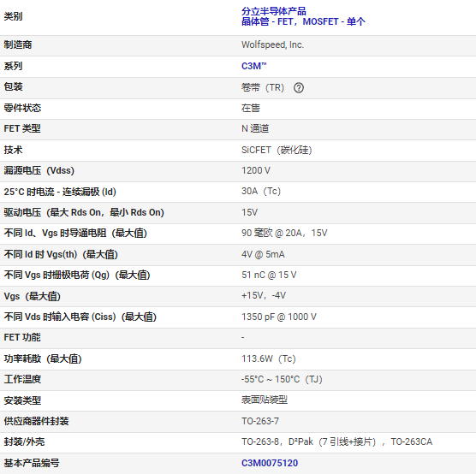The image size is (476, 474).
Task: Click the 在售 part status value
Action: click(x=251, y=108)
